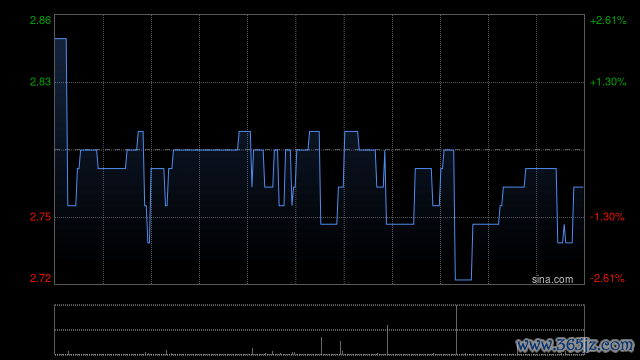The height and width of the screenshot is (360, 640).
Task: Click the dashed previous-close reference line
Action: pyautogui.click(x=320, y=150)
